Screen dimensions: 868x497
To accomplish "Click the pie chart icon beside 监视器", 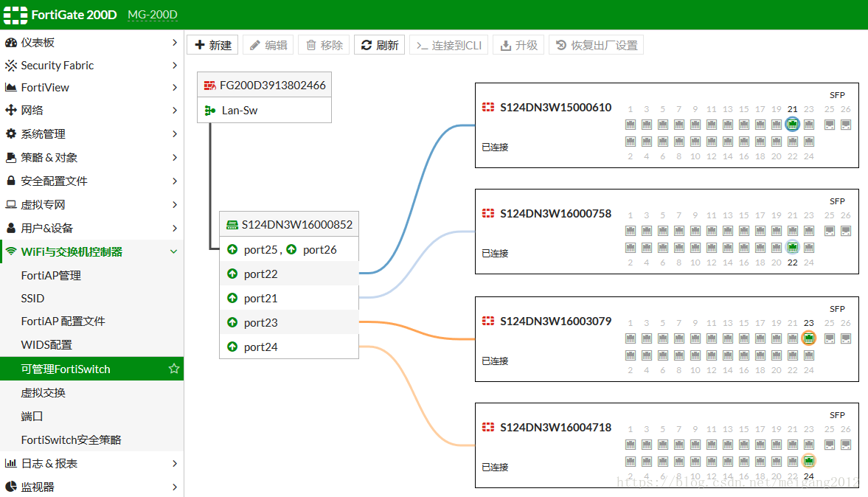I will tap(10, 487).
